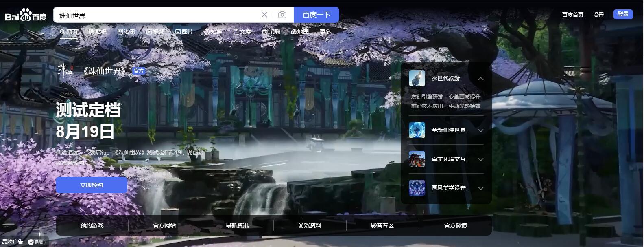Click the 官方 badge
Image resolution: width=644 pixels, height=247 pixels.
tap(139, 71)
